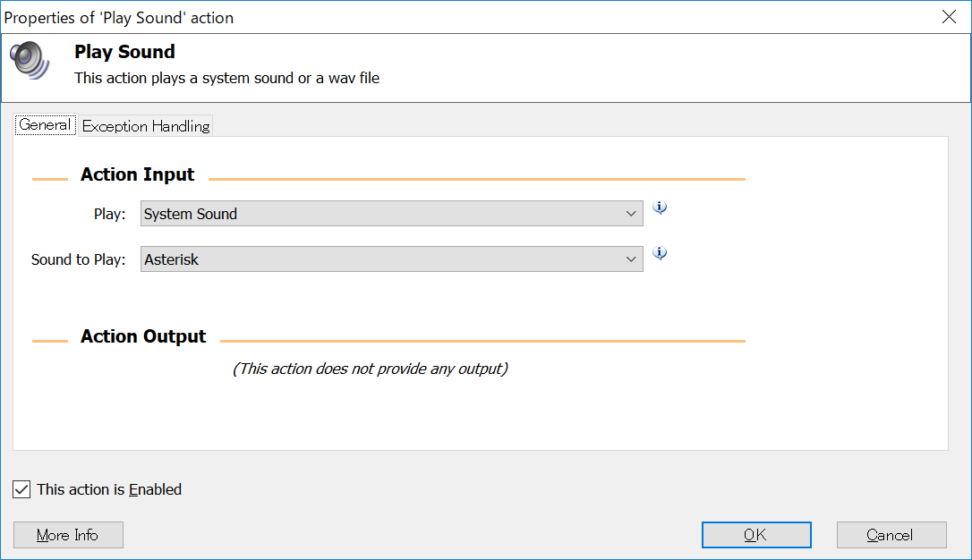972x560 pixels.
Task: Click the info icon beside the Play field
Action: 660,208
